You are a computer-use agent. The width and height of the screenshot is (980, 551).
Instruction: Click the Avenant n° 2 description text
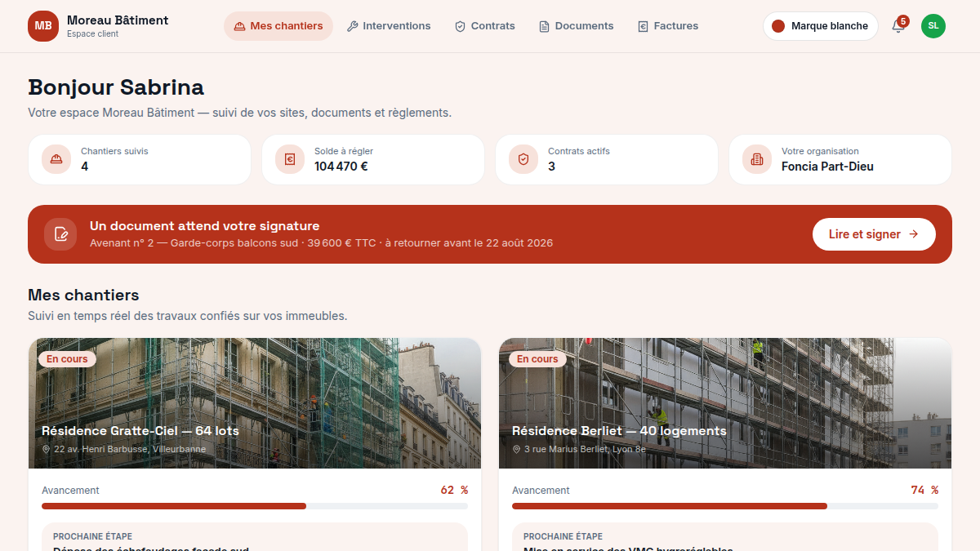(322, 243)
